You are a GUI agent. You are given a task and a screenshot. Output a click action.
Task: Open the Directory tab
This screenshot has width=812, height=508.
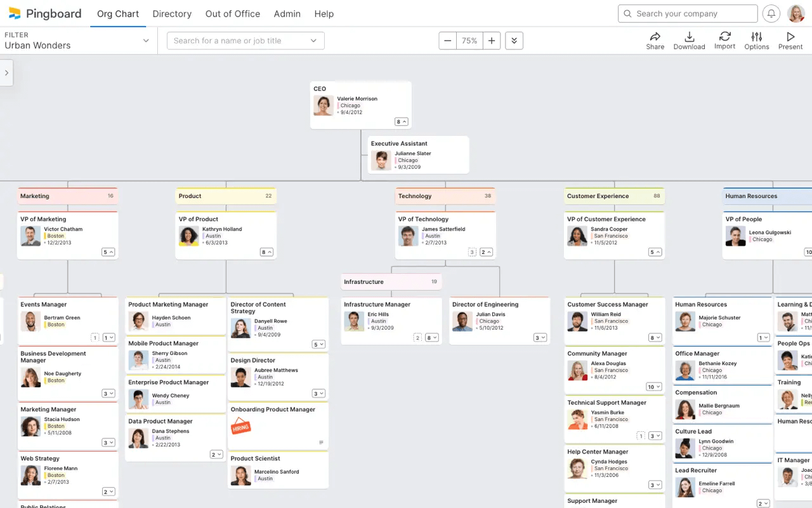tap(172, 13)
